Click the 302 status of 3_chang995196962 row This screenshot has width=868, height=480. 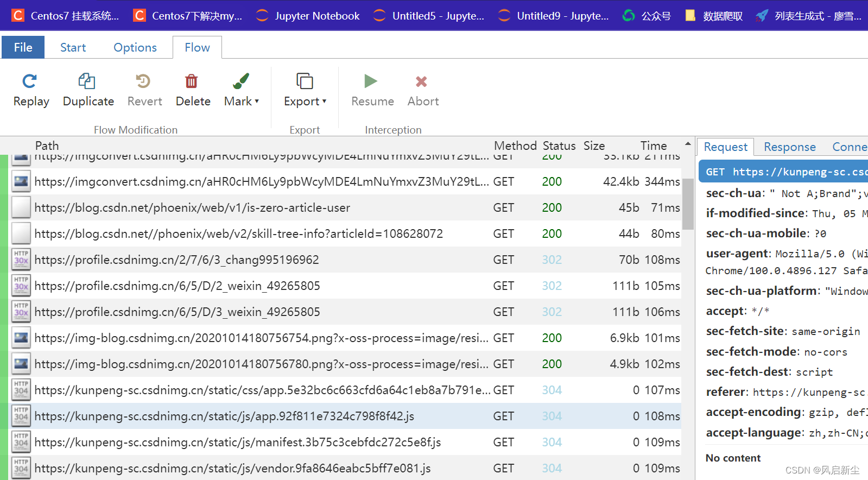[552, 260]
